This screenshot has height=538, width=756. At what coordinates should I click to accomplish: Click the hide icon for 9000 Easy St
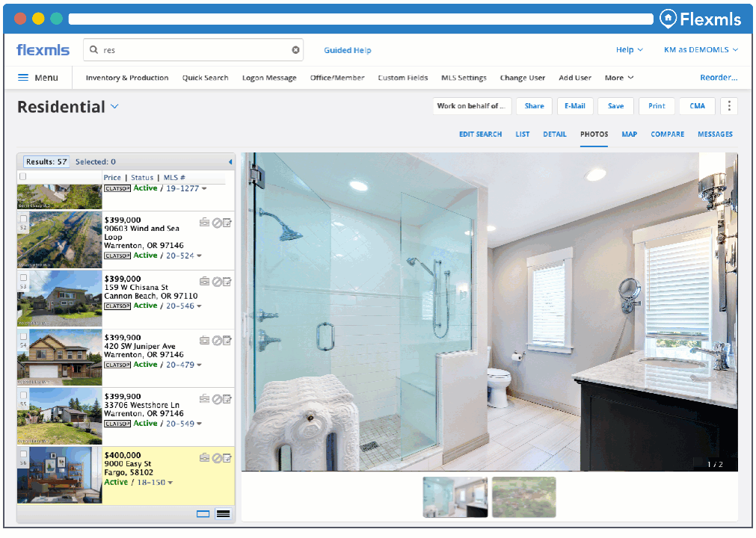point(217,458)
